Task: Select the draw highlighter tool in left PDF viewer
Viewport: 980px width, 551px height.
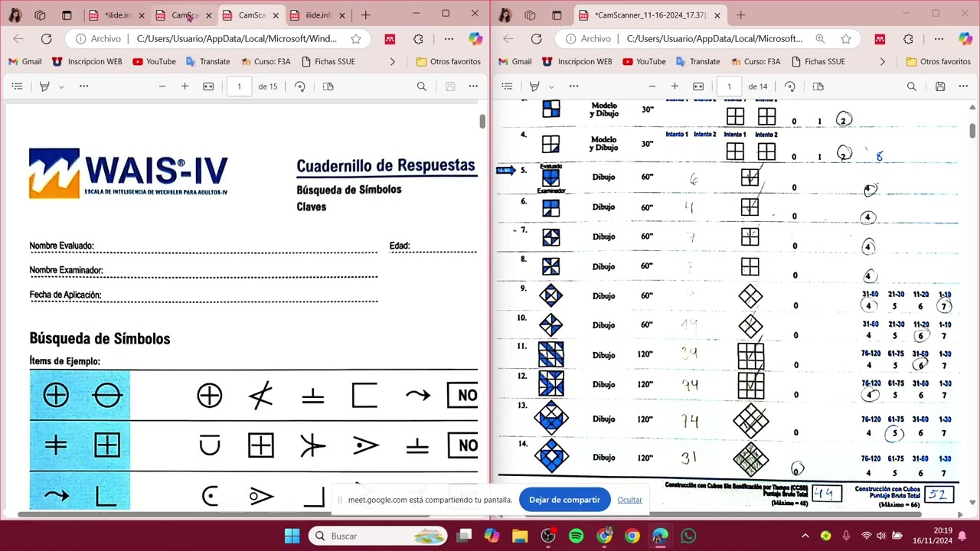Action: pos(44,86)
